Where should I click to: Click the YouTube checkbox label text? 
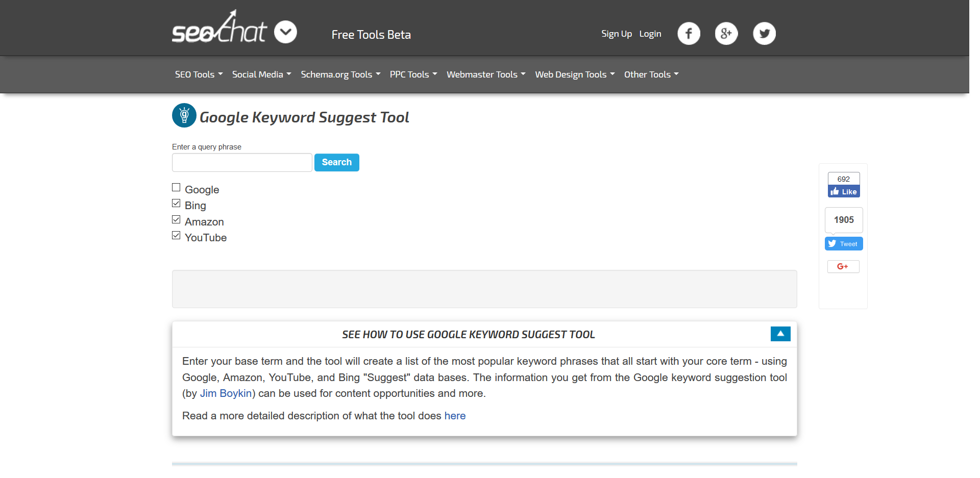point(206,238)
